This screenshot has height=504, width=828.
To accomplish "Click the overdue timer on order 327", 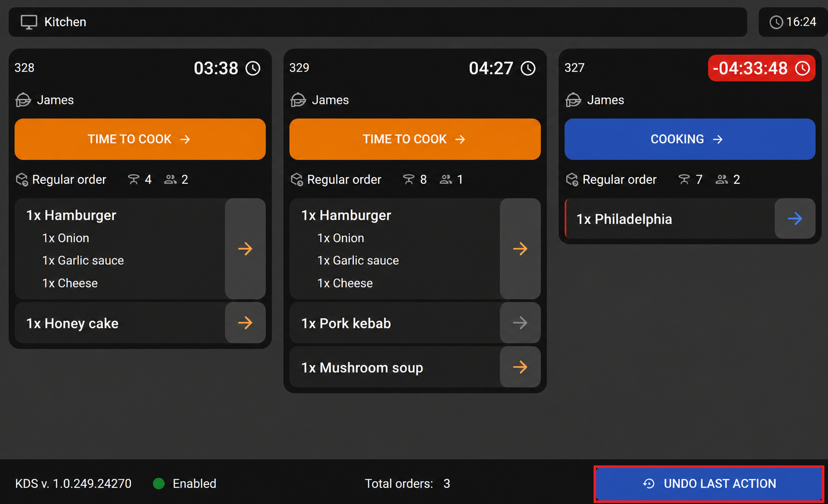I will point(762,68).
